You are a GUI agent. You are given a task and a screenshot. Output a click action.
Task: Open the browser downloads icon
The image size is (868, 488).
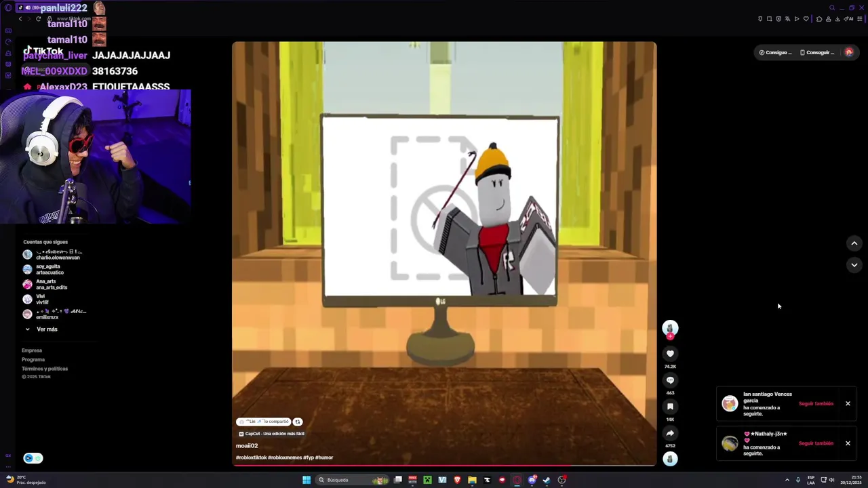tap(837, 19)
